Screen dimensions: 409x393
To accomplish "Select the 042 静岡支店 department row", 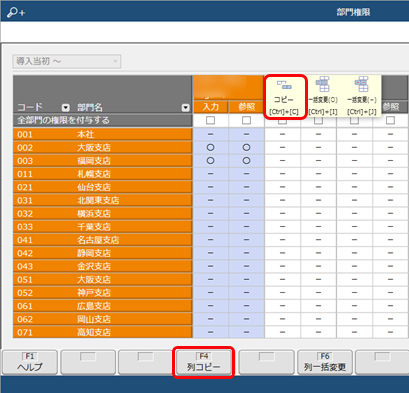I will coord(103,253).
